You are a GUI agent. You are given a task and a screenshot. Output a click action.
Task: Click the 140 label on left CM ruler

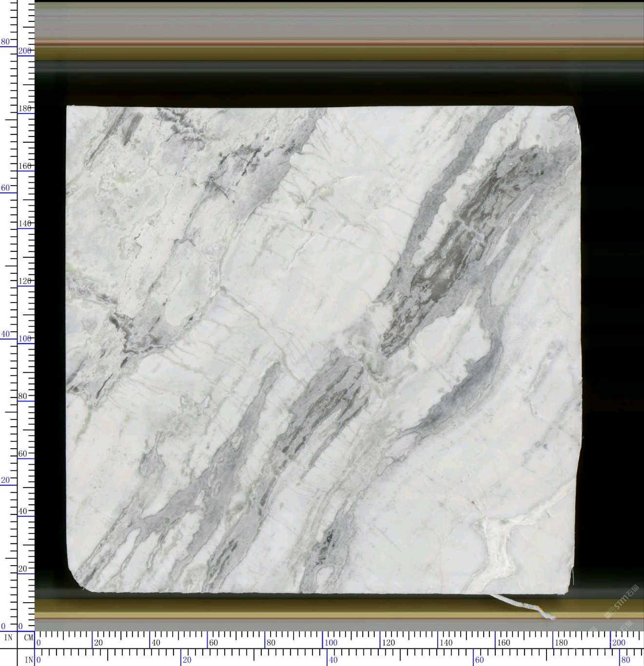[x=25, y=223]
